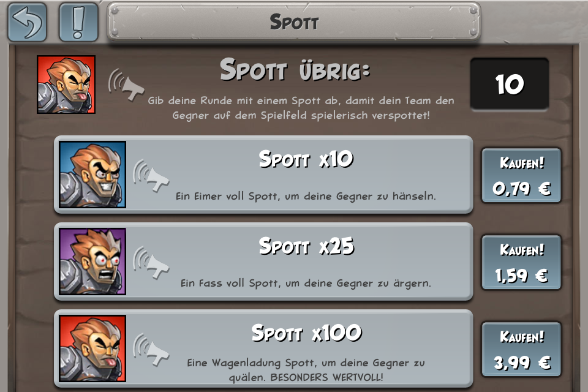588x392 pixels.
Task: Go back with the arrow button
Action: 28,22
